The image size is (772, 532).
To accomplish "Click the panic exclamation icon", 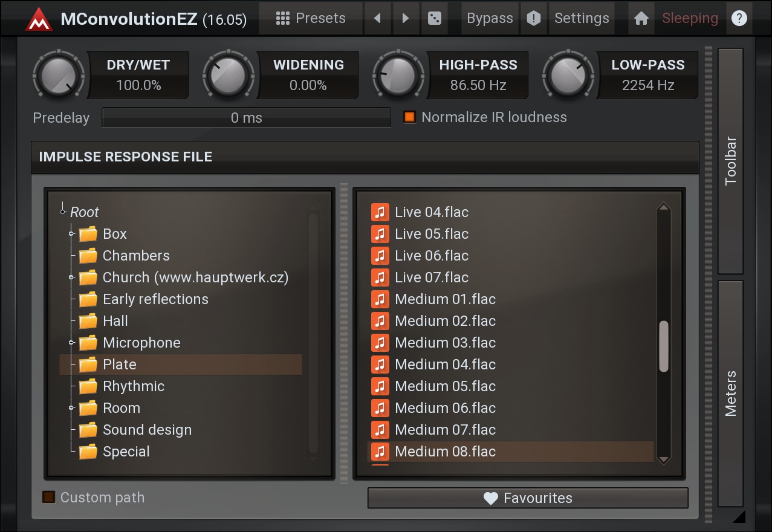I will (534, 18).
